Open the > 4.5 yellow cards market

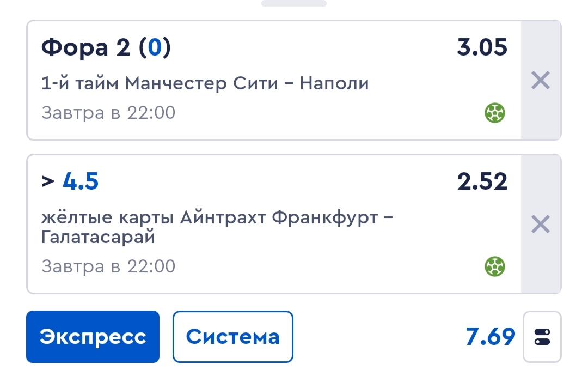[70, 181]
